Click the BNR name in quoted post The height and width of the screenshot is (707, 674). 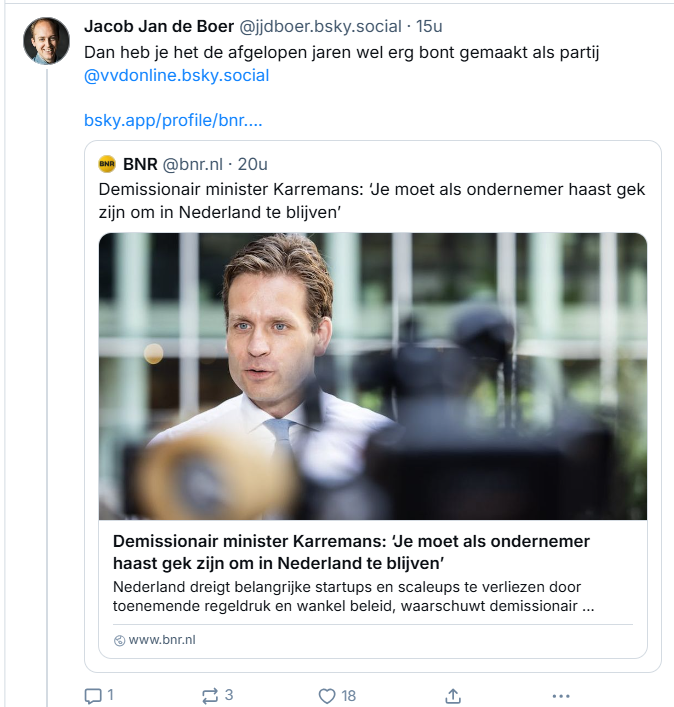click(x=140, y=164)
